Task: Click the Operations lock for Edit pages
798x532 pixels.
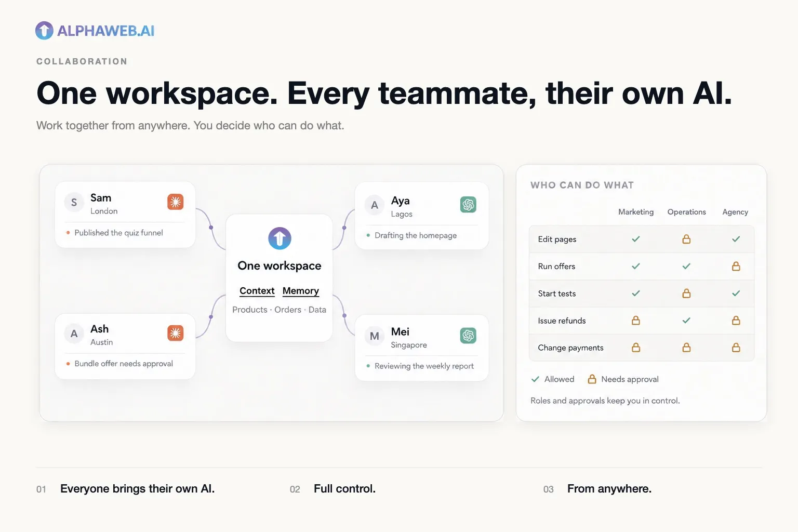Action: (x=686, y=239)
